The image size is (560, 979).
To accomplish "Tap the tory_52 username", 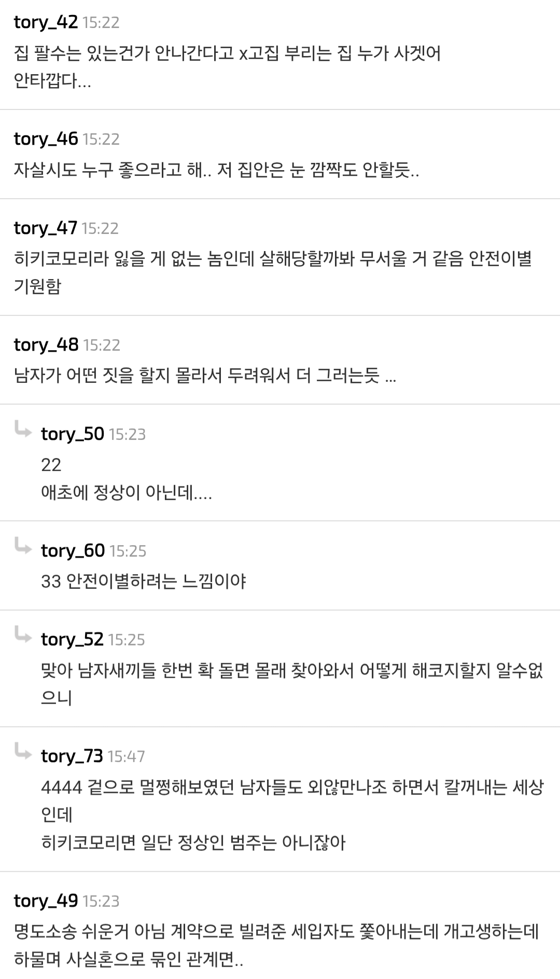I will [x=72, y=640].
